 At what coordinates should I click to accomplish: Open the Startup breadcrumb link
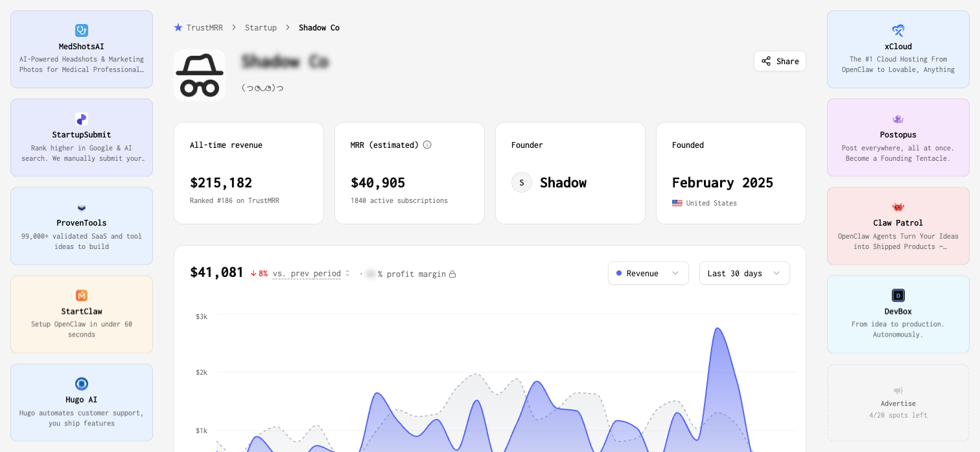[261, 28]
